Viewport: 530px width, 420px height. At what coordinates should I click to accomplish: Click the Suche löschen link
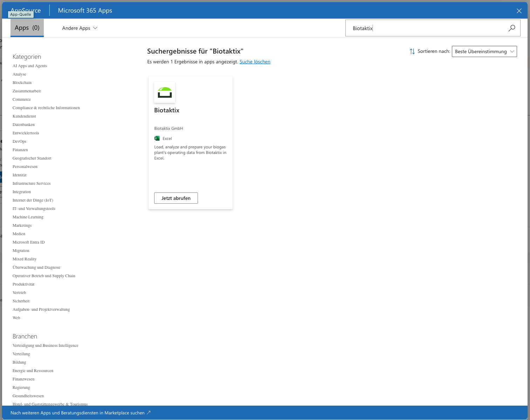(x=255, y=62)
